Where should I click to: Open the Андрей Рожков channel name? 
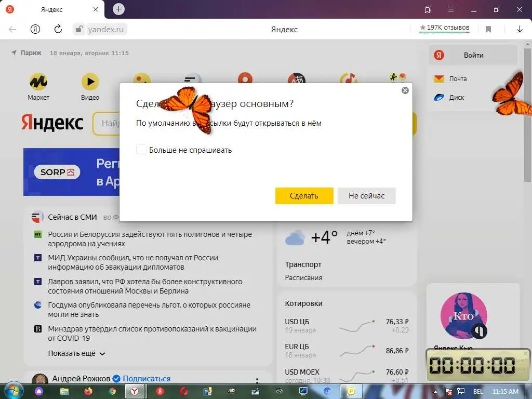[81, 379]
